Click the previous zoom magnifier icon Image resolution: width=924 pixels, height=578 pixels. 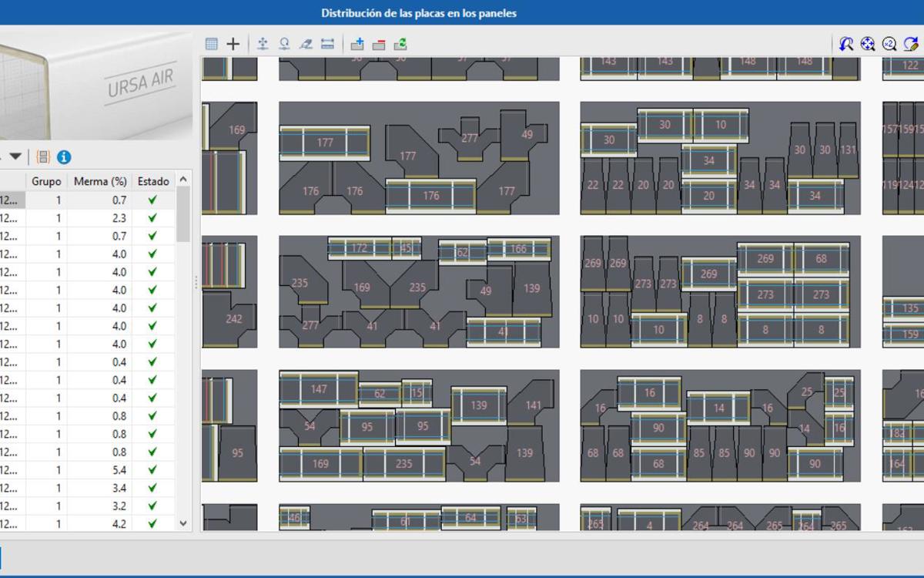[x=846, y=44]
